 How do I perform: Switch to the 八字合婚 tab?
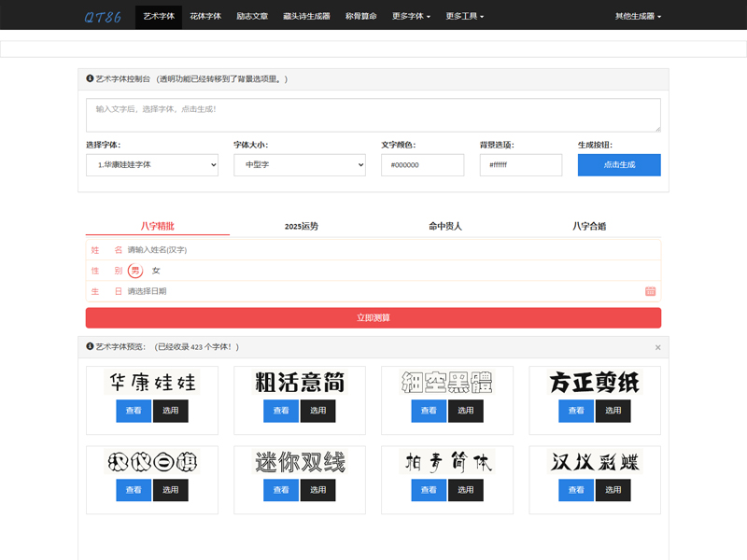pos(589,226)
